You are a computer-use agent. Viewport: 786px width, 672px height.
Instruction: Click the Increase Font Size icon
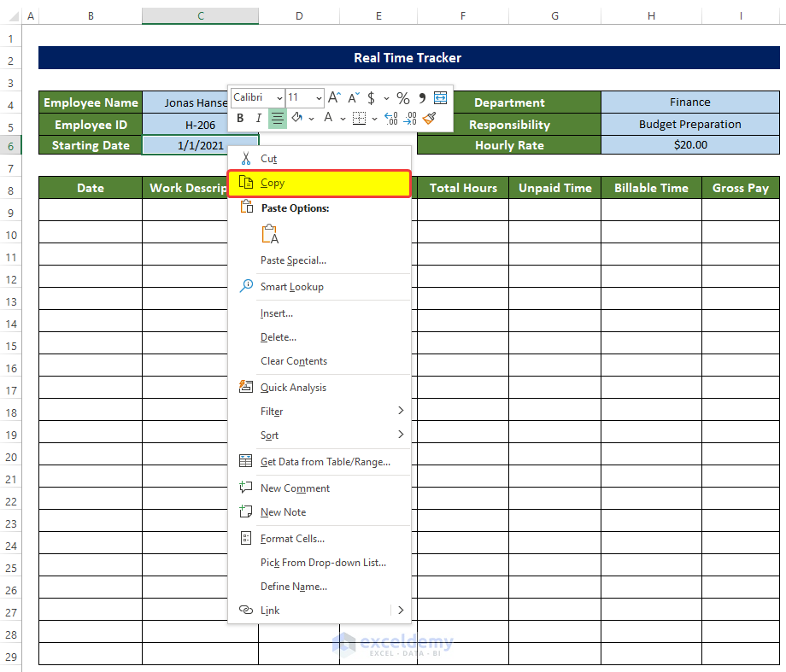(335, 98)
